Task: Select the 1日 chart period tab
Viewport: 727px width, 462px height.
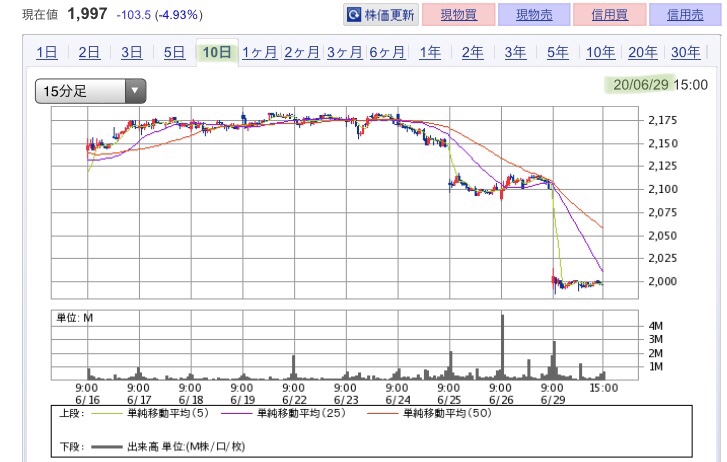Action: 47,52
